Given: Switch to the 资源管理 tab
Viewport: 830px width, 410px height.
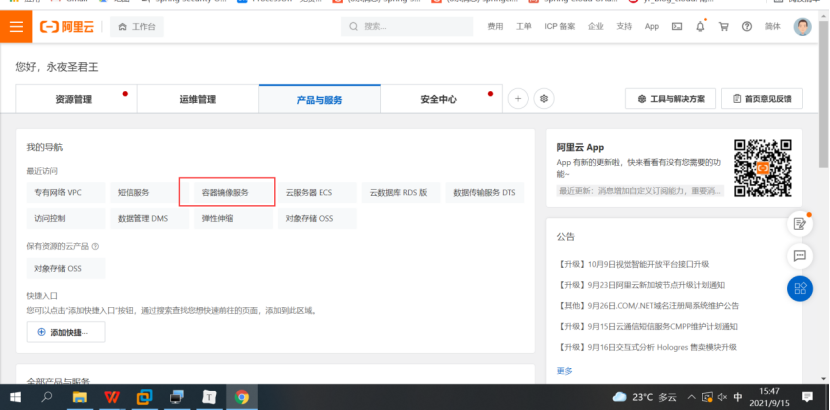Looking at the screenshot, I should click(x=76, y=99).
